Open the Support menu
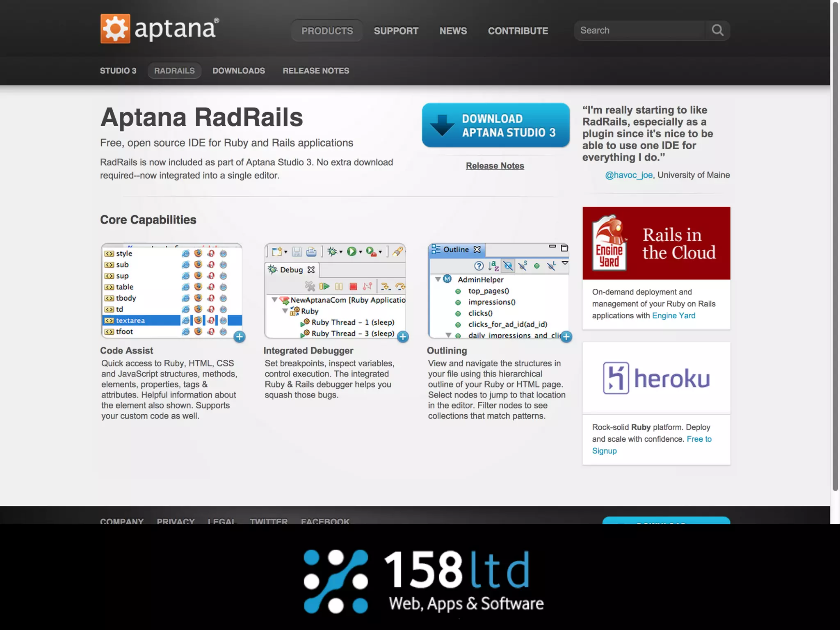Screen dimensions: 840x630 (396, 31)
